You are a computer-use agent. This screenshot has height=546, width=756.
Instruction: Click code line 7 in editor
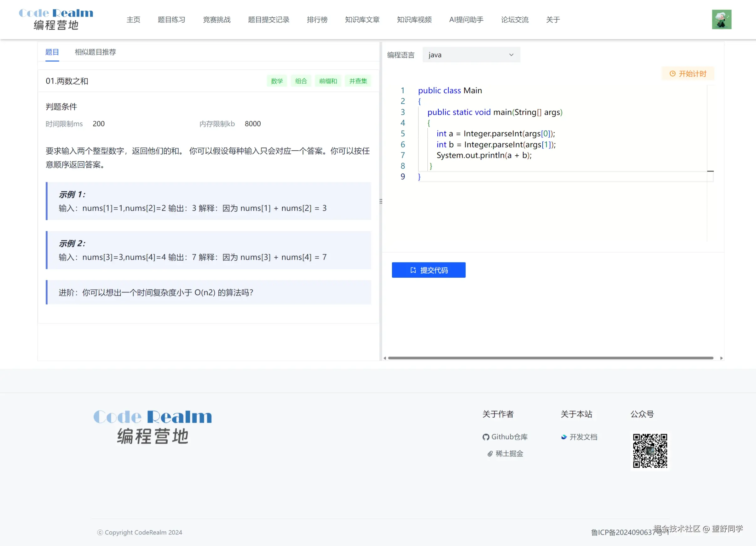[x=484, y=155]
